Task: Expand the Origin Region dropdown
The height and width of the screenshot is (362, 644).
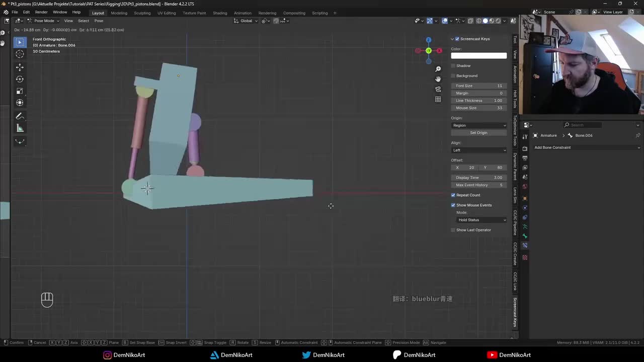Action: (478, 125)
